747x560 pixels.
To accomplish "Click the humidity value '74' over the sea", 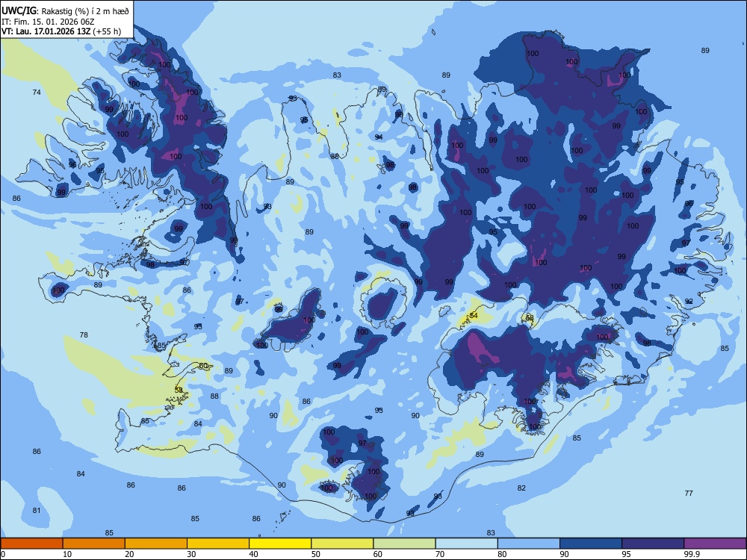I will [37, 92].
